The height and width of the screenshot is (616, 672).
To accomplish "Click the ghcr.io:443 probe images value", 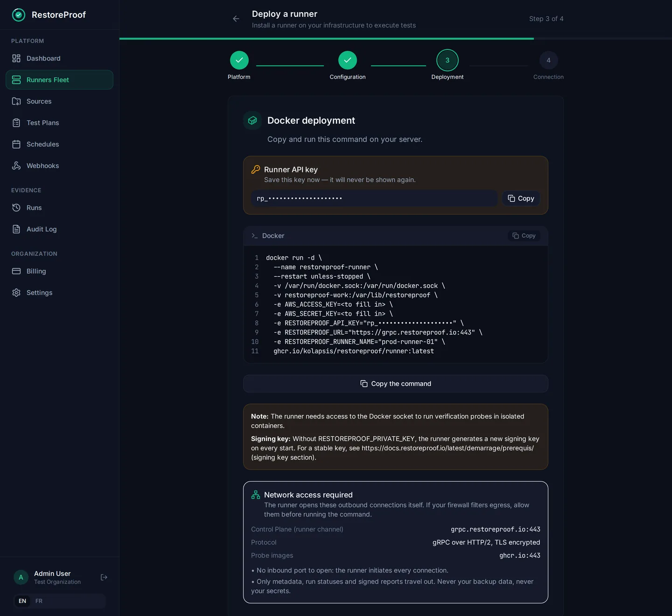I will 520,555.
